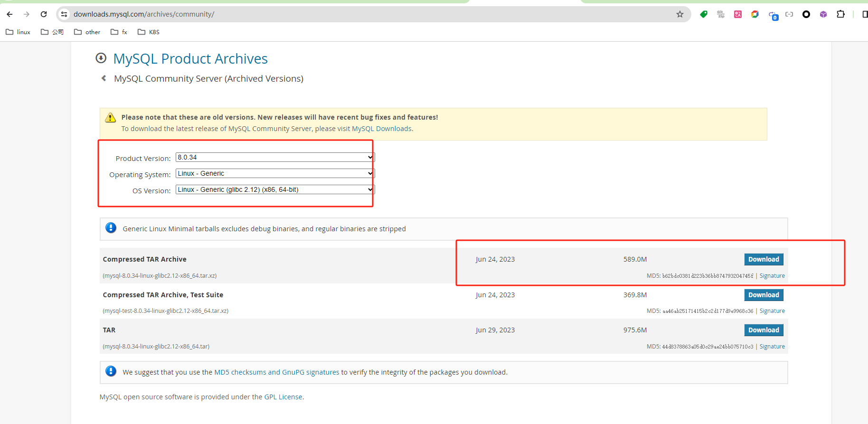Bookmark this page with the star icon
This screenshot has width=868, height=424.
click(x=679, y=14)
